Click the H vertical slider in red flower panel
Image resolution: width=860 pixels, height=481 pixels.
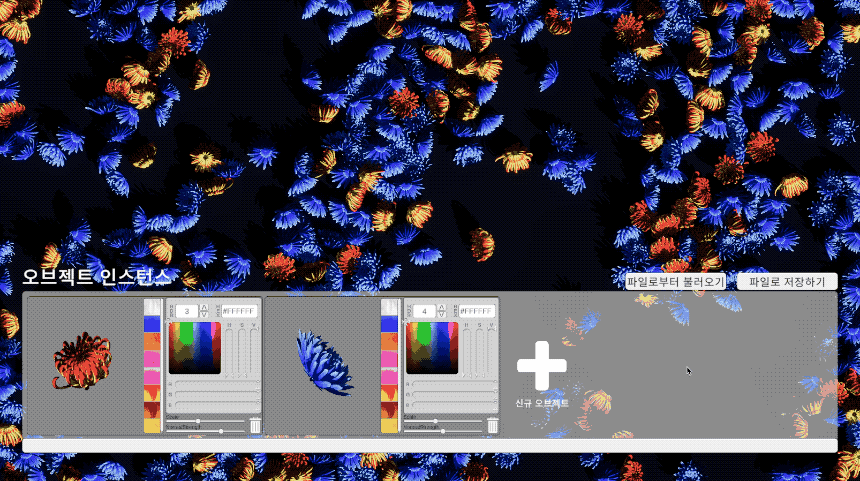[x=229, y=351]
